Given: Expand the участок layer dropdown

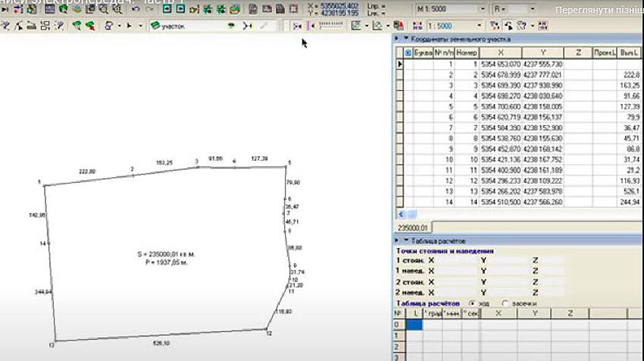Looking at the screenshot, I should pos(232,25).
